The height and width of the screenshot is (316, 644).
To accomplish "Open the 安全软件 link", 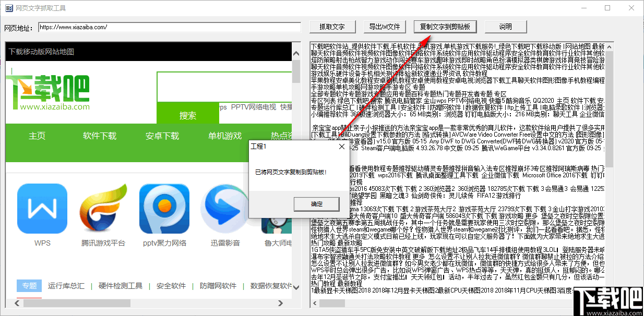I will 171,286.
